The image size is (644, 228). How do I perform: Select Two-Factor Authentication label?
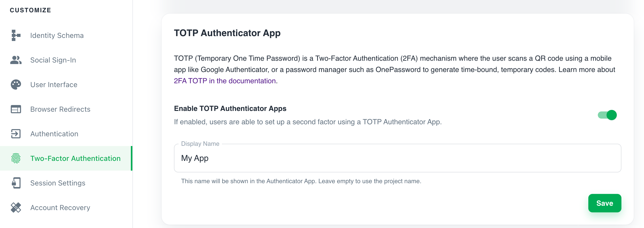coord(75,158)
